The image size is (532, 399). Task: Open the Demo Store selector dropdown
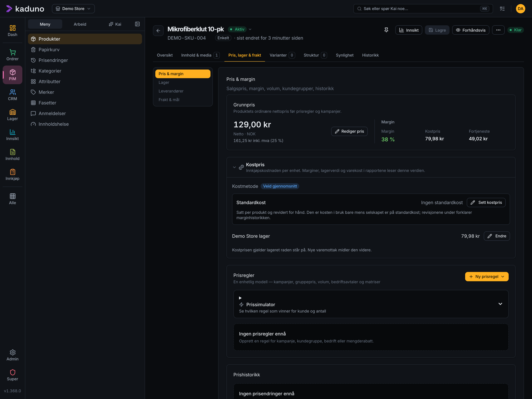coord(73,9)
